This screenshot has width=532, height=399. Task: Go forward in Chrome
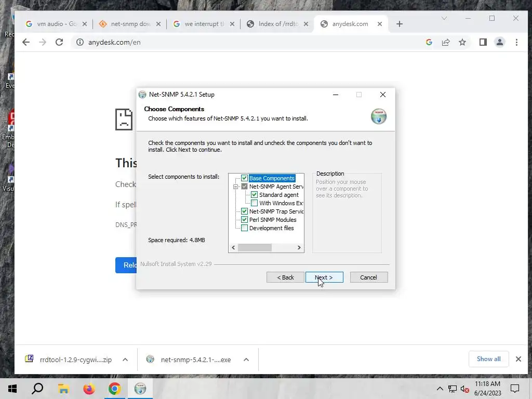pos(43,42)
